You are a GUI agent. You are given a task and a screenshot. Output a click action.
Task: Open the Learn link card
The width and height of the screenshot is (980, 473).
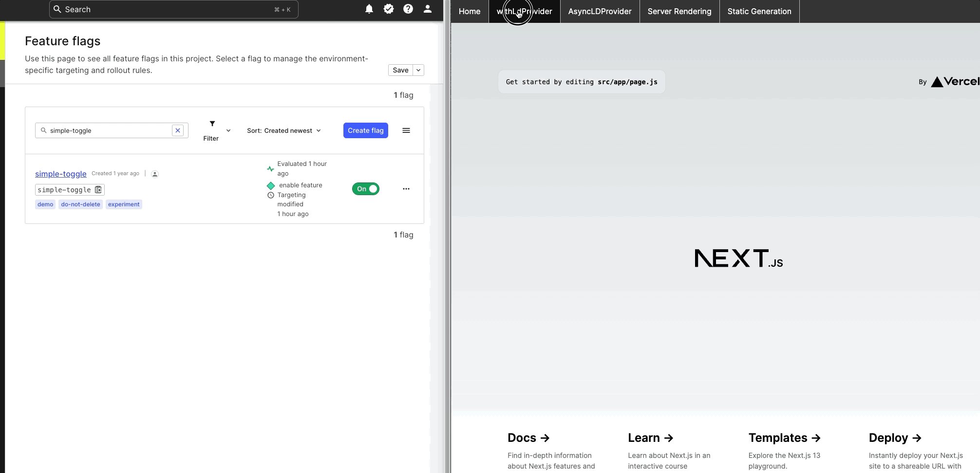[x=672, y=451]
